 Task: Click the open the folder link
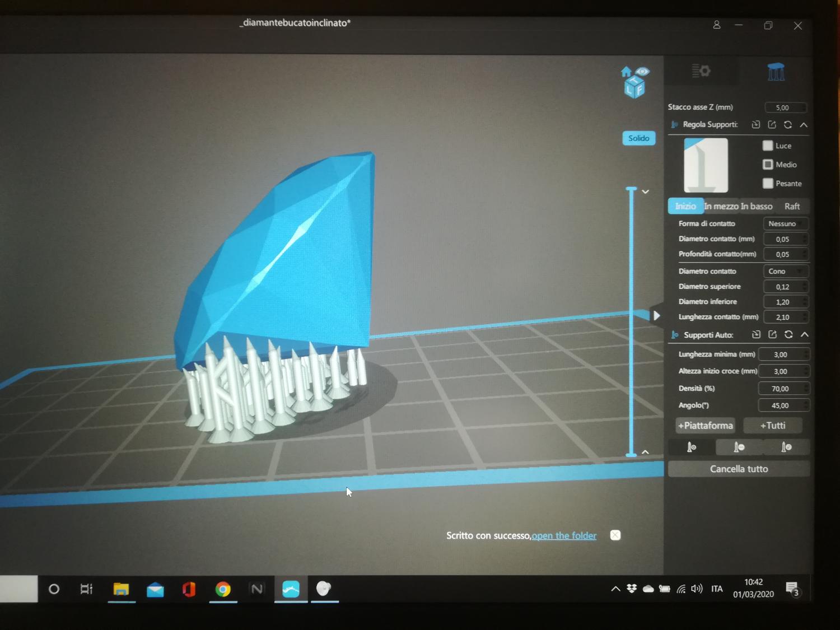point(564,536)
